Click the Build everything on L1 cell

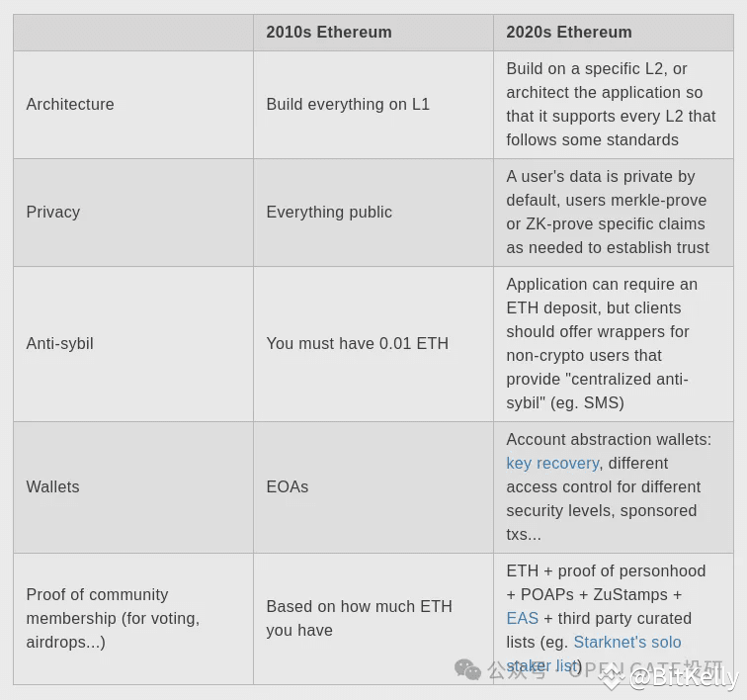pyautogui.click(x=373, y=105)
